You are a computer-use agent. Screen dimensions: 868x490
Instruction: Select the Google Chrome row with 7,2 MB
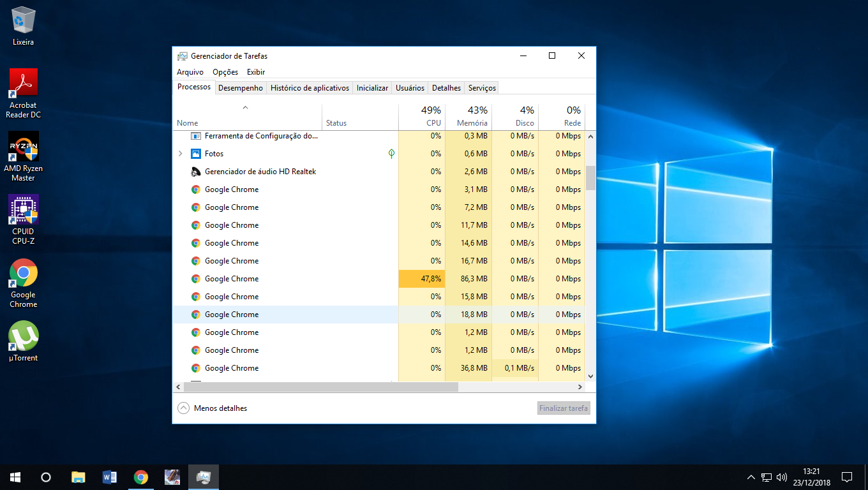click(379, 207)
